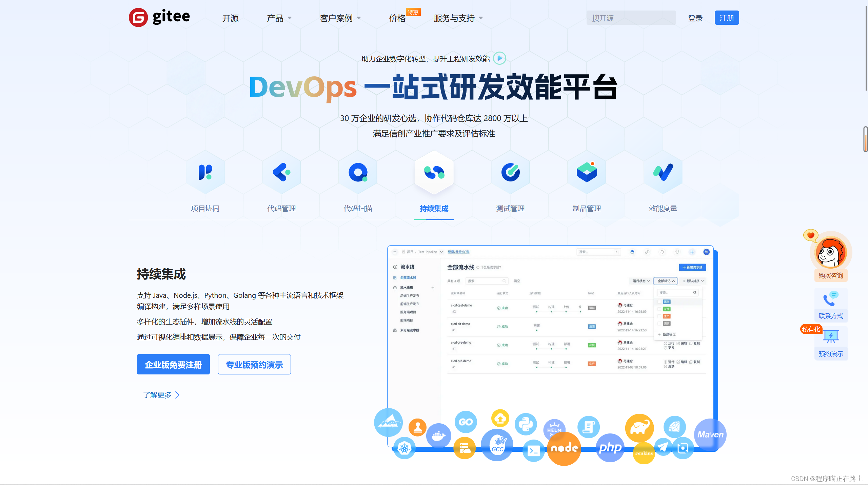Select the 代码扫描 feature icon
The height and width of the screenshot is (485, 868).
pos(358,172)
